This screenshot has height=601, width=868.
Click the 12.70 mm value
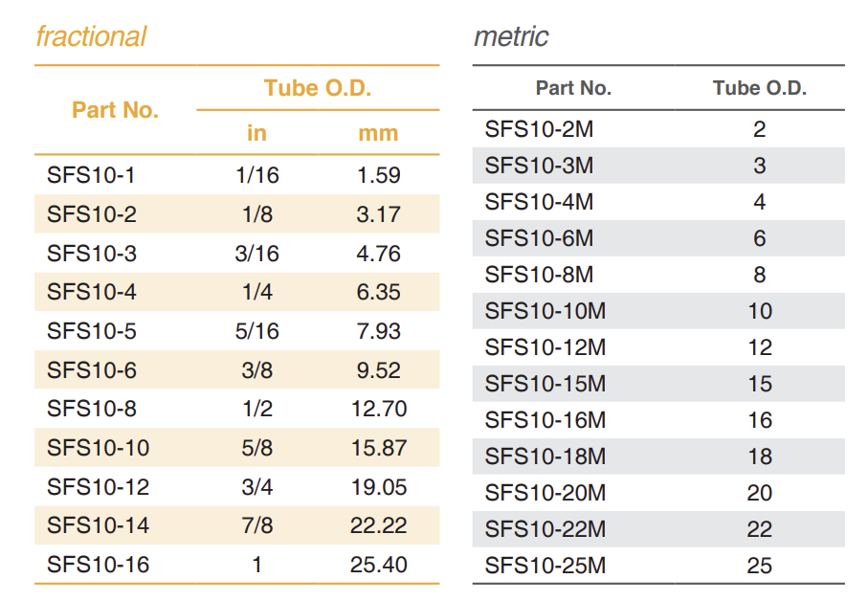(379, 409)
